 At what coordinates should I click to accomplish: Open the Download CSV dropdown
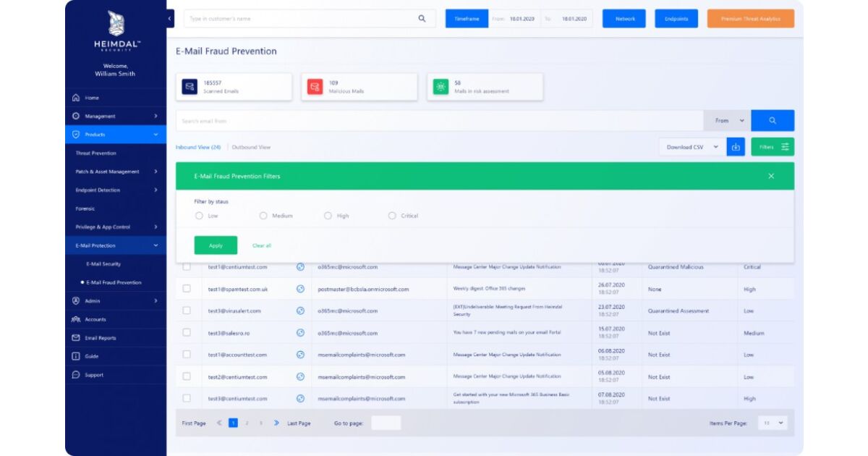point(692,147)
